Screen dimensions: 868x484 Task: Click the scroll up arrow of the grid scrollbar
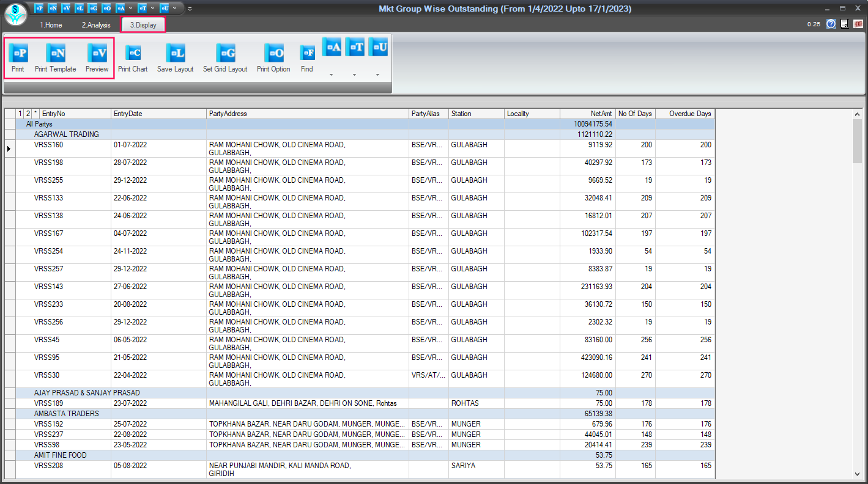pyautogui.click(x=857, y=114)
